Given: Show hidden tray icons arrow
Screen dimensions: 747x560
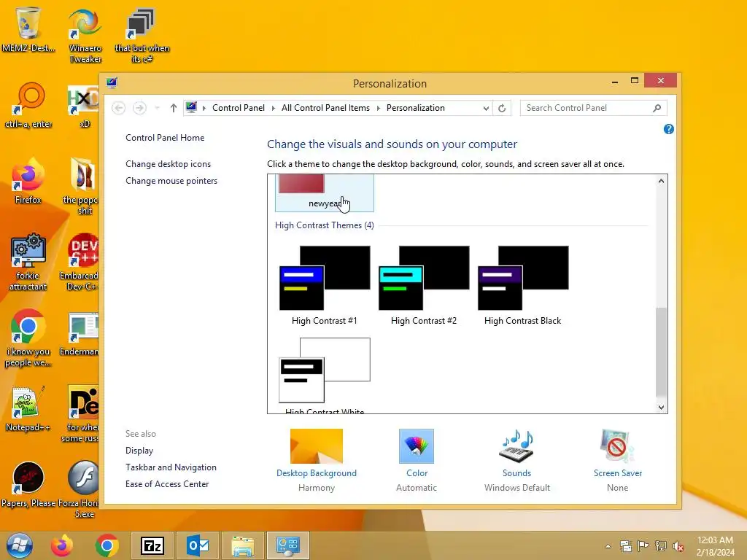Looking at the screenshot, I should tap(608, 546).
